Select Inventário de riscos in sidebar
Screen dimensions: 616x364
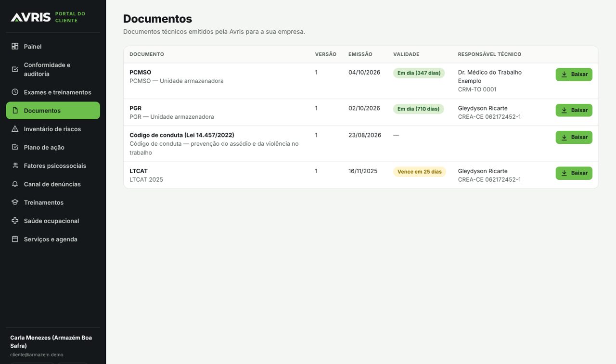pos(53,129)
